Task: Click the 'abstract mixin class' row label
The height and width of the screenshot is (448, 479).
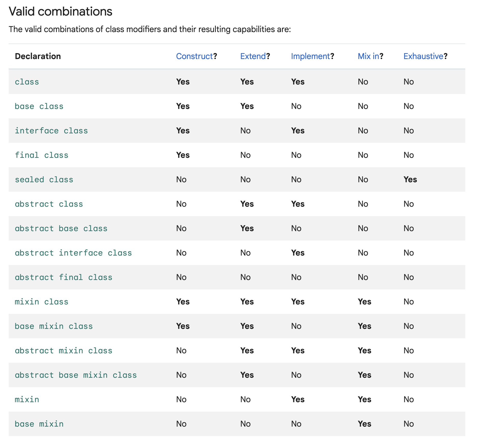Action: coord(63,351)
